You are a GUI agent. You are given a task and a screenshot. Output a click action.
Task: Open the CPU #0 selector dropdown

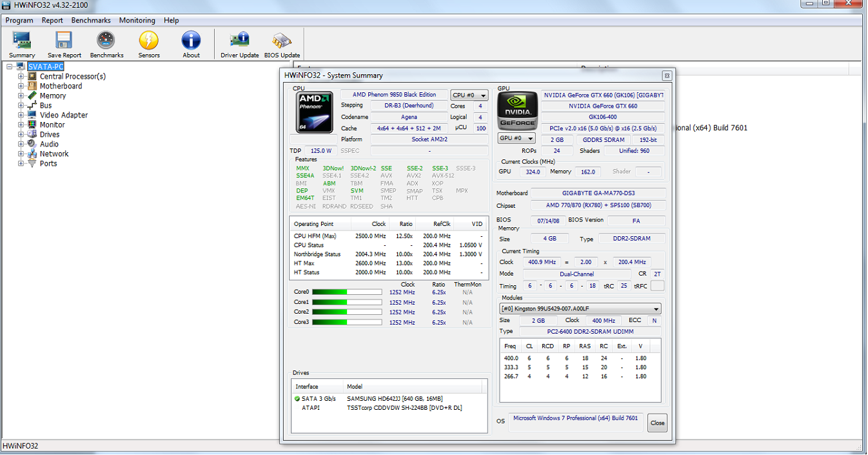[469, 95]
